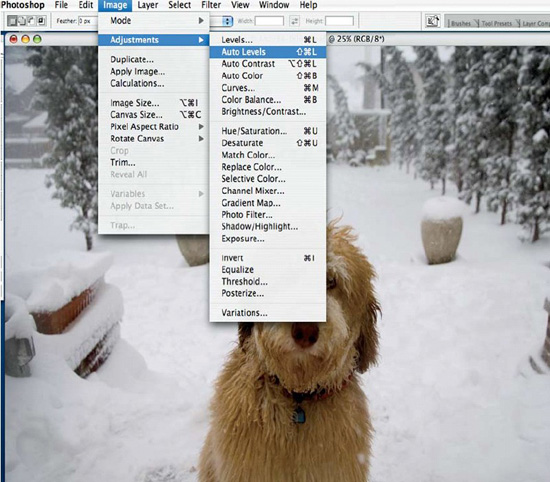The image size is (550, 482).
Task: Open the file browser icon in options bar
Action: [433, 21]
